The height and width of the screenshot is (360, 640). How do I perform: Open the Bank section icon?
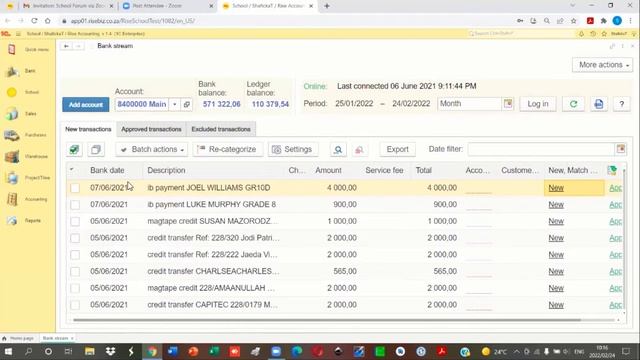[12, 71]
